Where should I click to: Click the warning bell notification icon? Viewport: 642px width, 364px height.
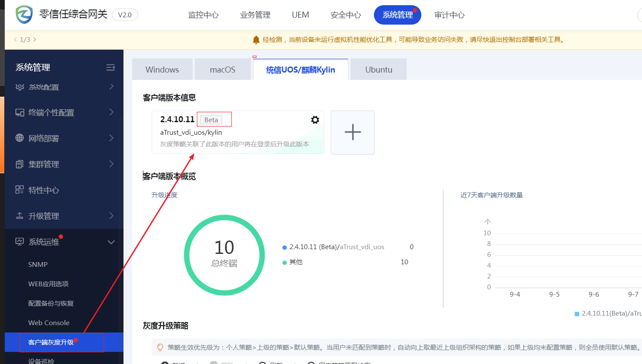[256, 40]
